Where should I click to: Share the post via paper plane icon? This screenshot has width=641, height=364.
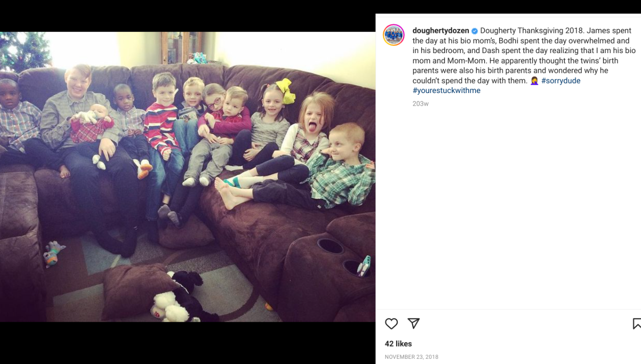tap(413, 323)
